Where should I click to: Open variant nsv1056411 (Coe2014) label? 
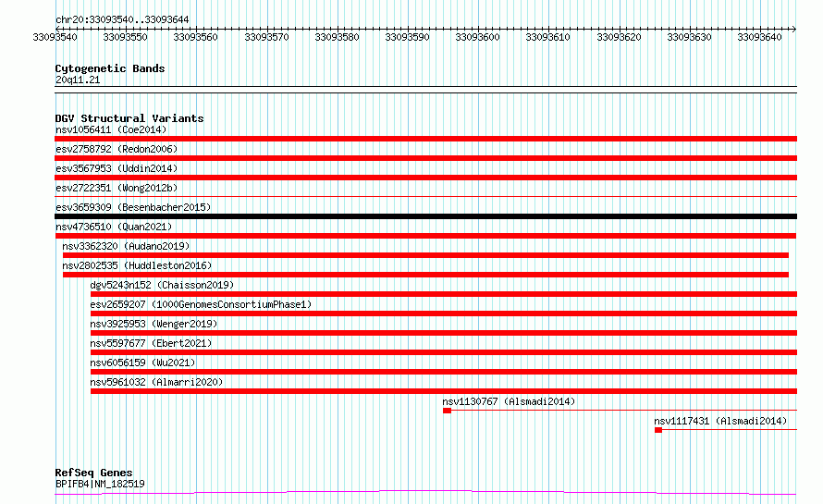(111, 129)
